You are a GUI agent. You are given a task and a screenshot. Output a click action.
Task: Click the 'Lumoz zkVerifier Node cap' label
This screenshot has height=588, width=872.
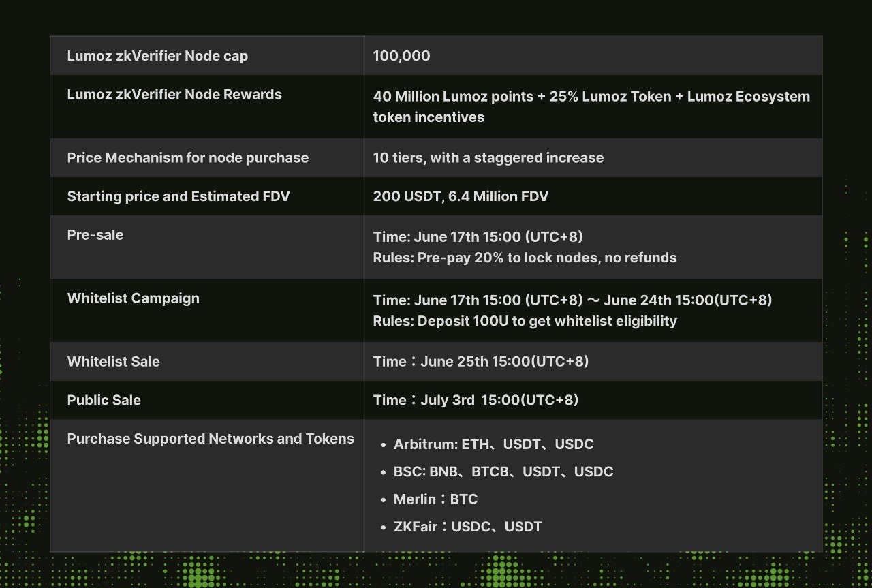click(x=157, y=56)
